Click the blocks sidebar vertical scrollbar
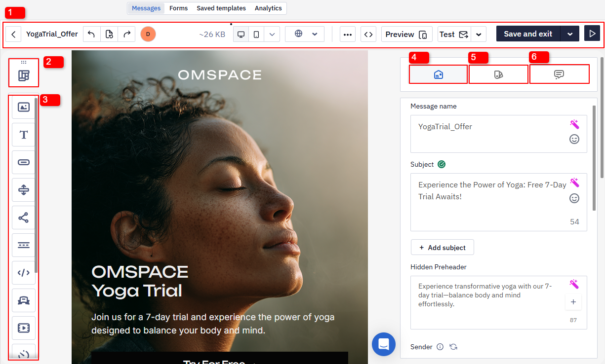605x364 pixels. 37,185
